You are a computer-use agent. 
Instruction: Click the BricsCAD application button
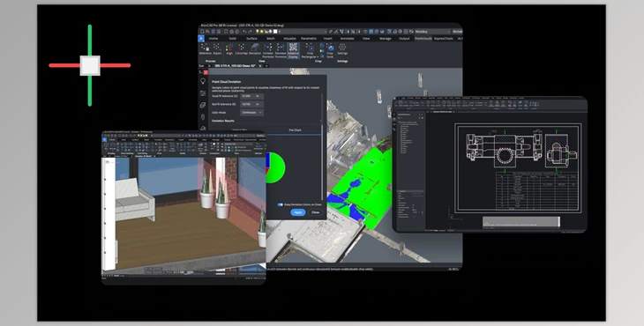coord(201,38)
